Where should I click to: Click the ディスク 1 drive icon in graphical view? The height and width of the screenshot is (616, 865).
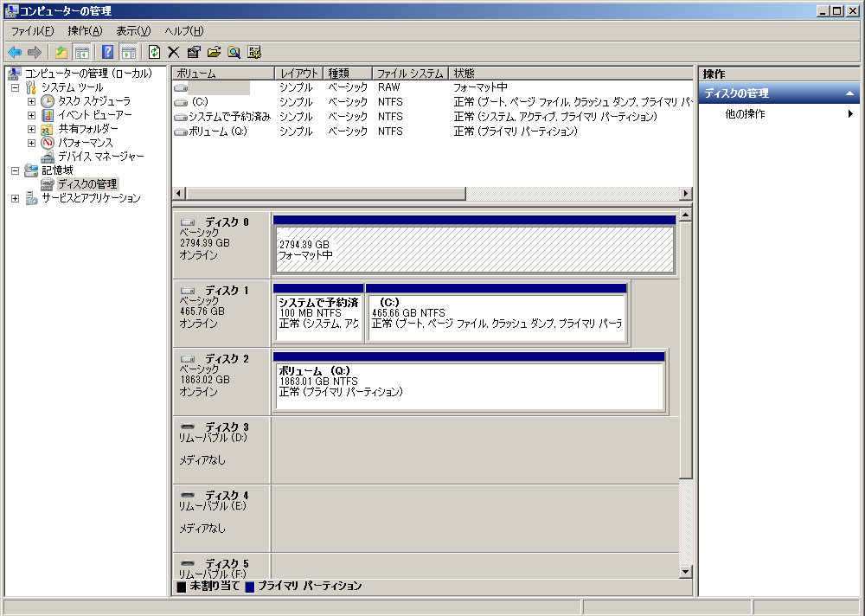tap(188, 291)
